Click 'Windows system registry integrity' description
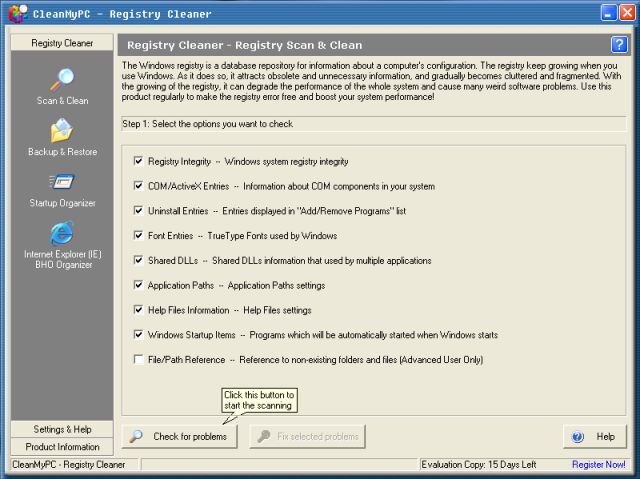Screen dimensions: 640x479 pos(286,162)
